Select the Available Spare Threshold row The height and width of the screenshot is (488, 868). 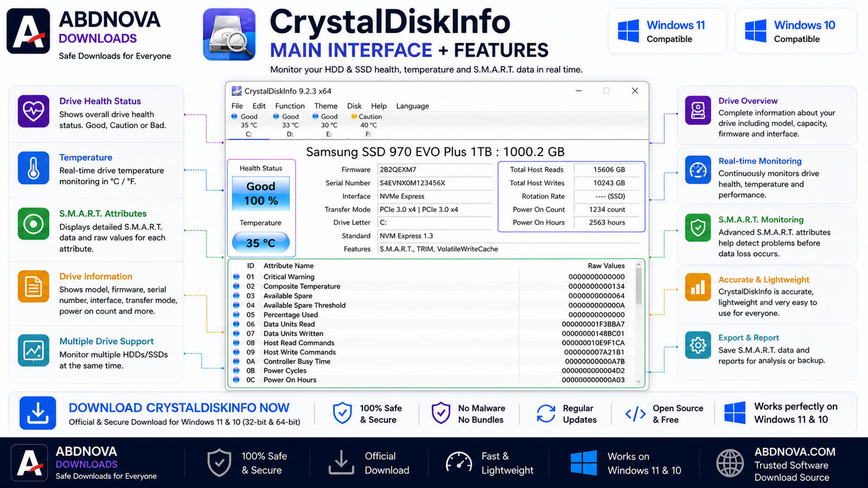coord(431,305)
